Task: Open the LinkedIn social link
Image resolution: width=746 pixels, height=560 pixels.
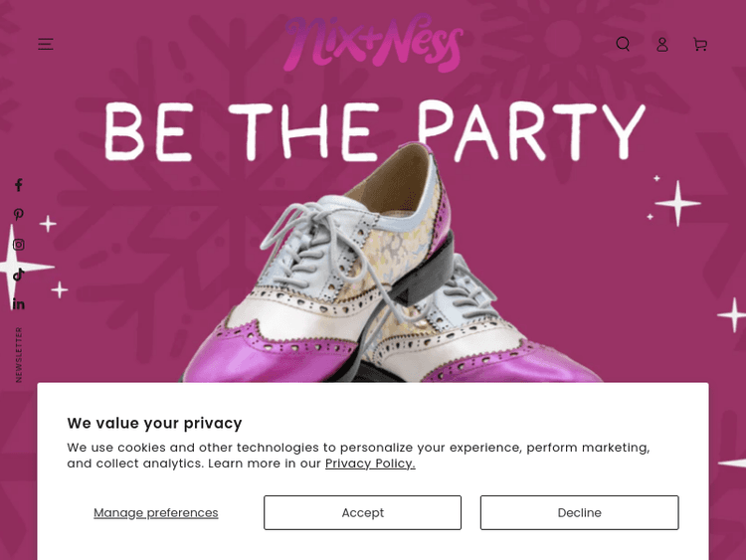Action: pyautogui.click(x=18, y=304)
